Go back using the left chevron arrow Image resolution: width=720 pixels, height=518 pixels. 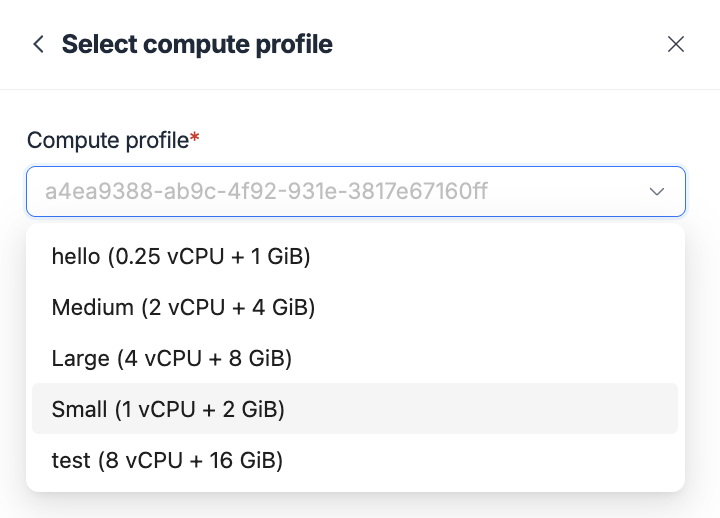39,44
